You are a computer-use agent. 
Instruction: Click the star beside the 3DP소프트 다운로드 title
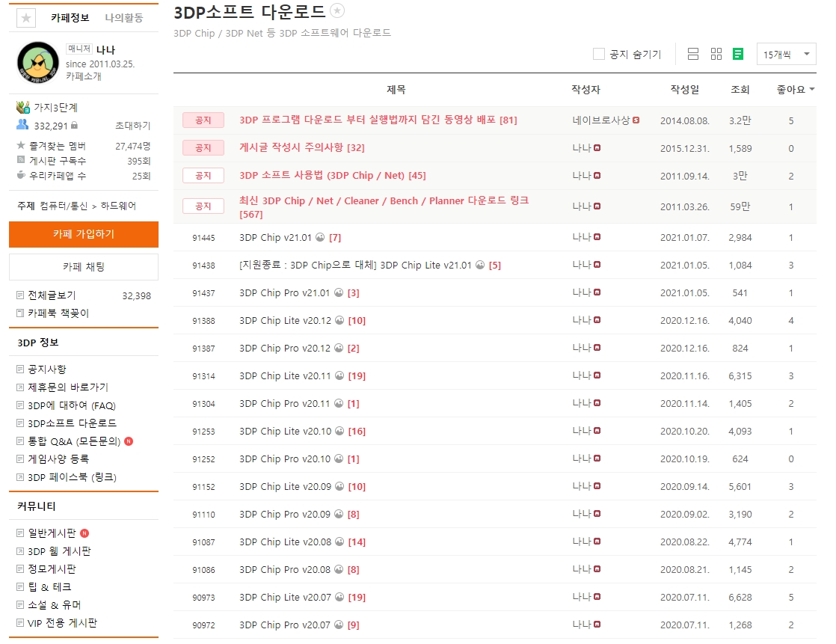pos(337,10)
